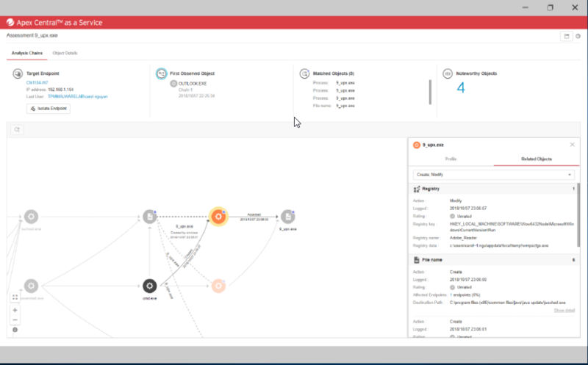588x365 pixels.
Task: Open the Create, Modify filter dropdown
Action: 493,175
